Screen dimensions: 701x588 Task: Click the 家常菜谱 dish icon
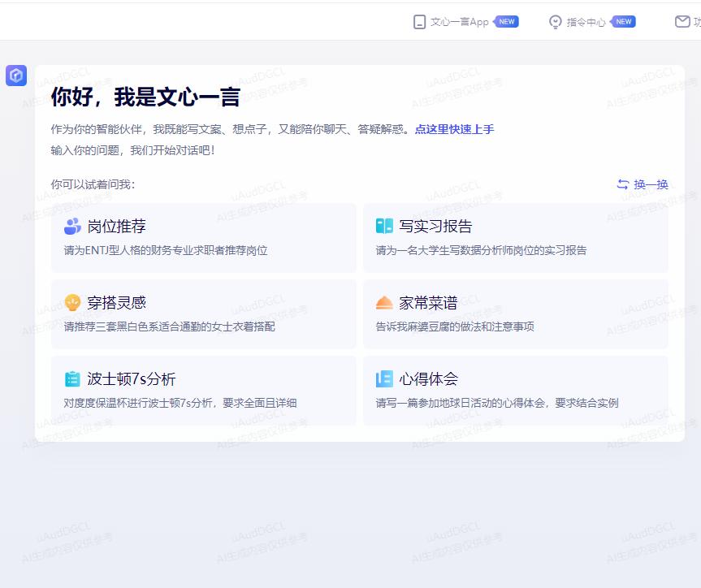pos(384,303)
